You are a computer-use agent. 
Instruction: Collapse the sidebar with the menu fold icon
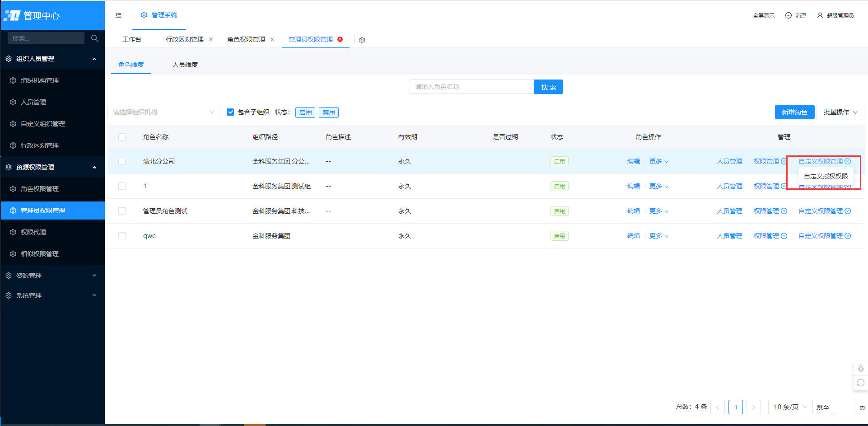(118, 15)
